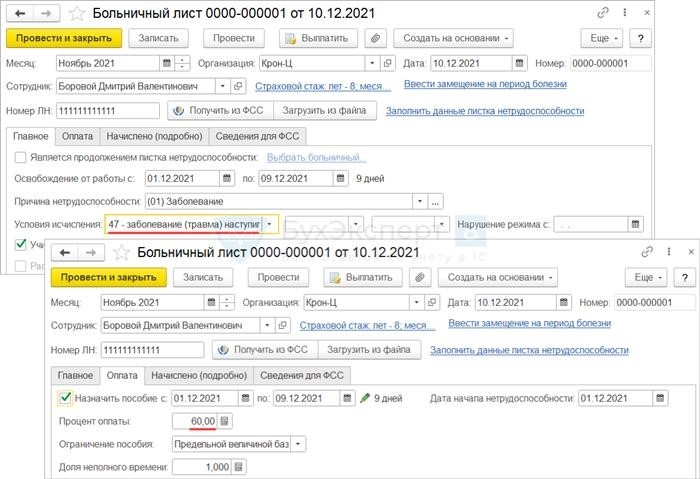Copy link icon in upper window title
The image size is (700, 479).
[x=603, y=13]
